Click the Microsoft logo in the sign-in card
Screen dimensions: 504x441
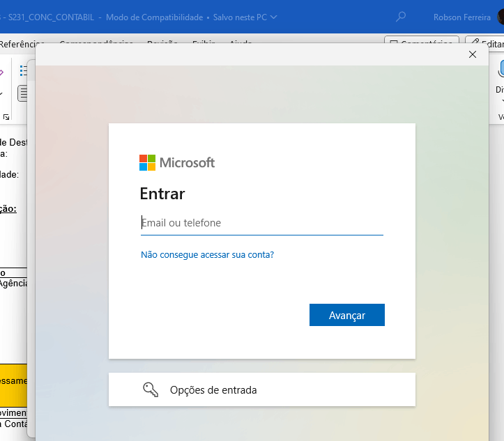pos(177,162)
